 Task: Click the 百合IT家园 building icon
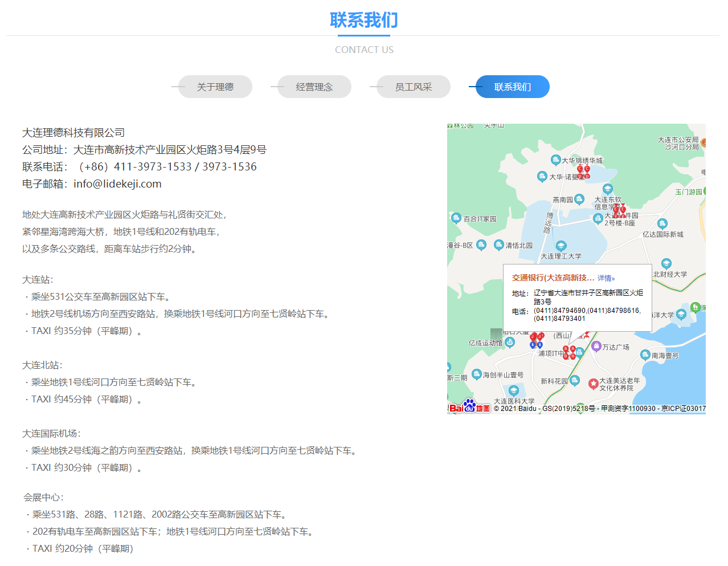coord(456,218)
